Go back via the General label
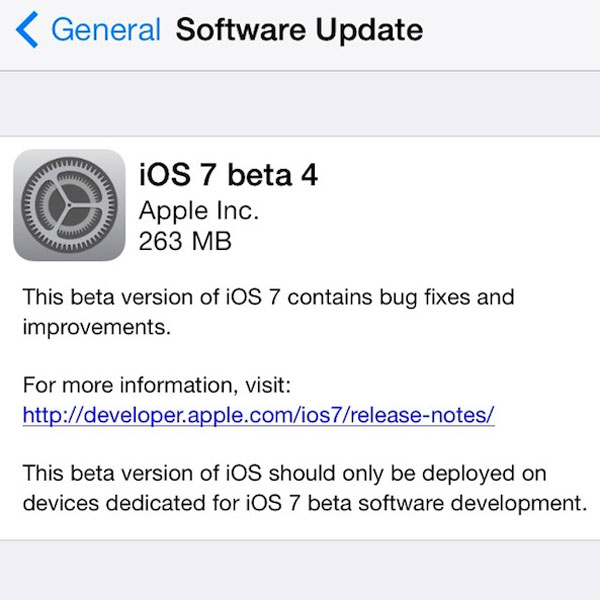600x600 pixels. 105,30
